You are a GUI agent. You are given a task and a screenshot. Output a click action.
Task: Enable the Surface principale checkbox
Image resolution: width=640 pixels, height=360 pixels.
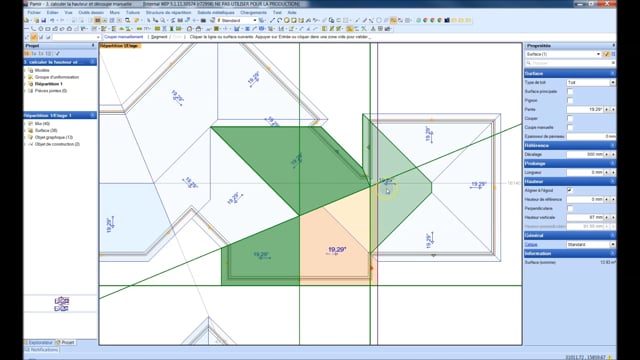[570, 91]
